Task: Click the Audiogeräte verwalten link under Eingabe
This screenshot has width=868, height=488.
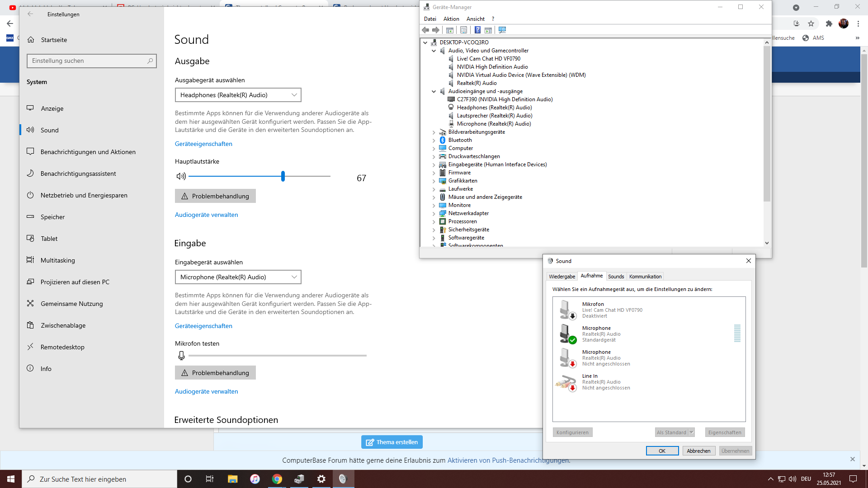Action: click(206, 391)
